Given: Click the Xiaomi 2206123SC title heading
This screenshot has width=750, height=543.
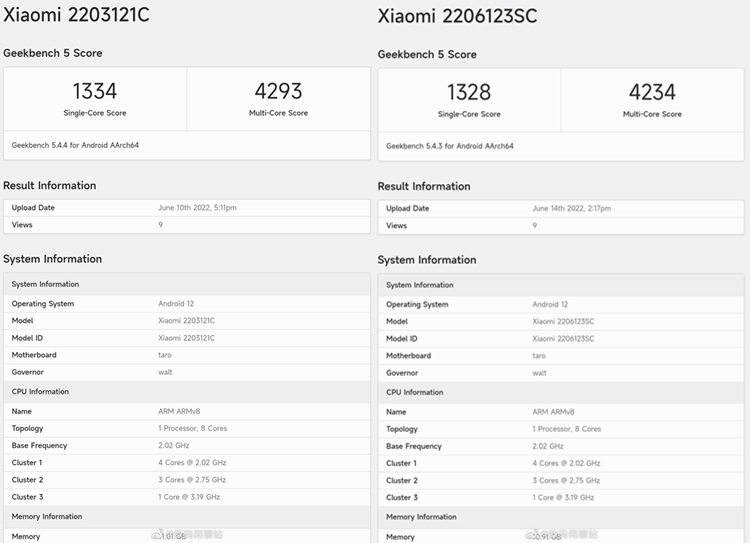Looking at the screenshot, I should (457, 16).
